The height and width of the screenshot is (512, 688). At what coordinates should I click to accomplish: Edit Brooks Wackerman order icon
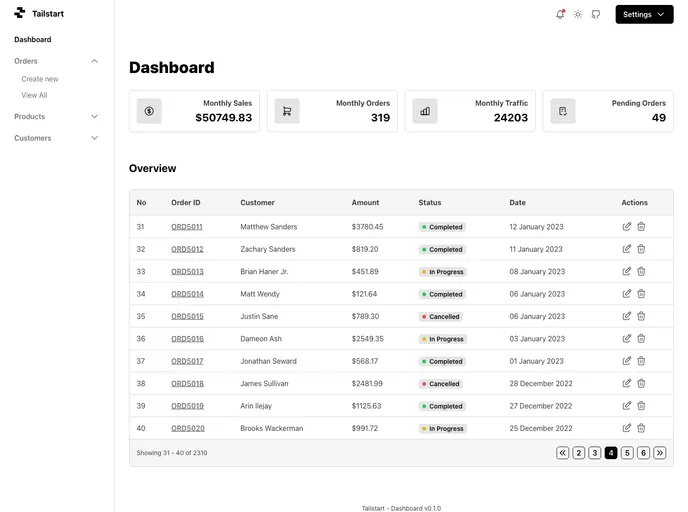(x=627, y=428)
